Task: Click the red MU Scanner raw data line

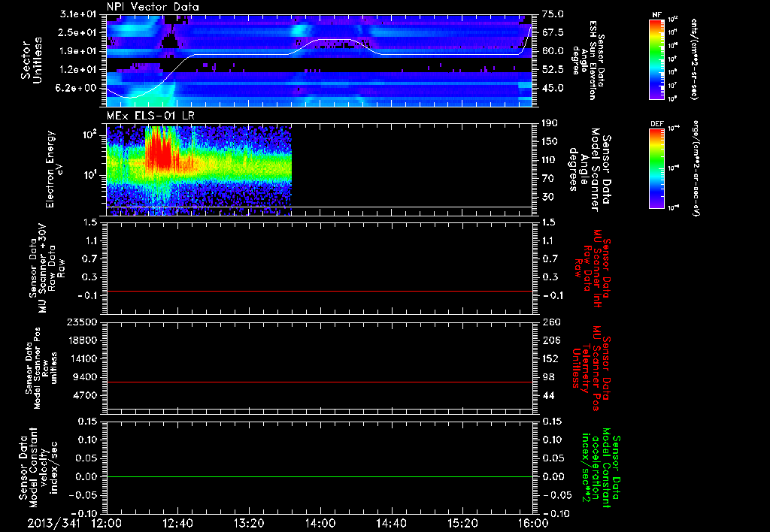Action: tap(319, 291)
